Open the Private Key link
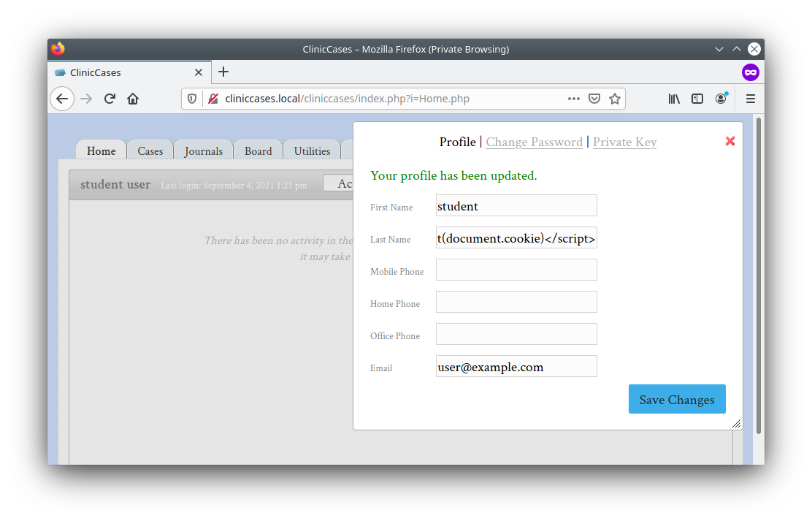 (624, 142)
